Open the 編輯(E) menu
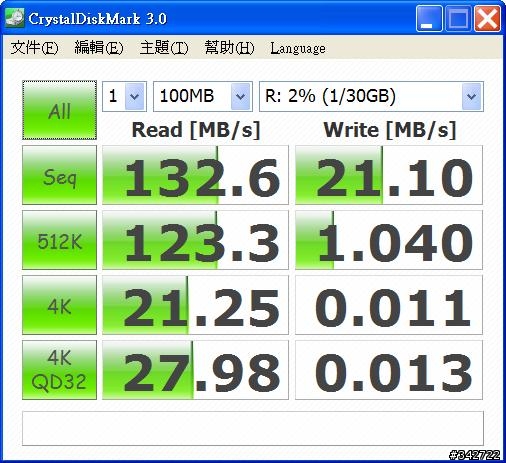Viewport: 506px width, 463px height. pos(99,48)
